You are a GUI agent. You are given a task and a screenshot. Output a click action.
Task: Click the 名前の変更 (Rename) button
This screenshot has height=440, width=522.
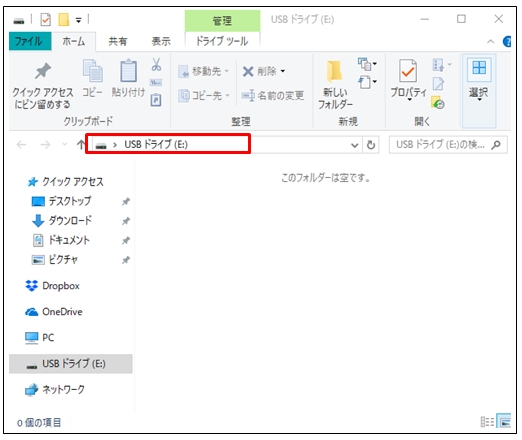[x=273, y=96]
